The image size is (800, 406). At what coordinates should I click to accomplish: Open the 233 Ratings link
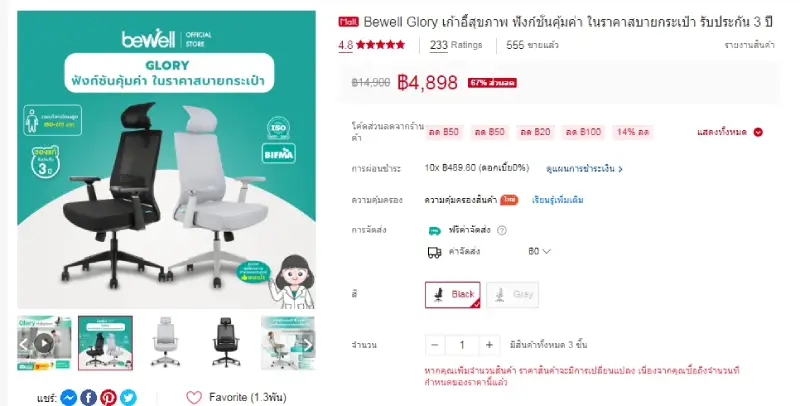coord(456,45)
